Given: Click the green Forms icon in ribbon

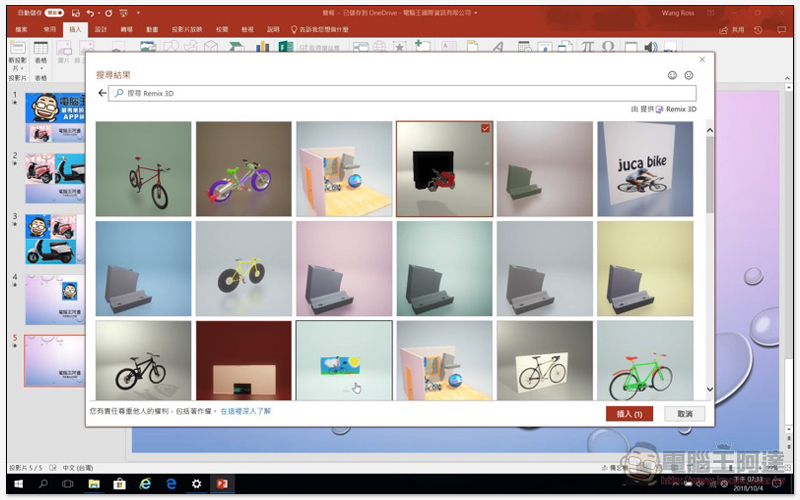Looking at the screenshot, I should [x=286, y=47].
